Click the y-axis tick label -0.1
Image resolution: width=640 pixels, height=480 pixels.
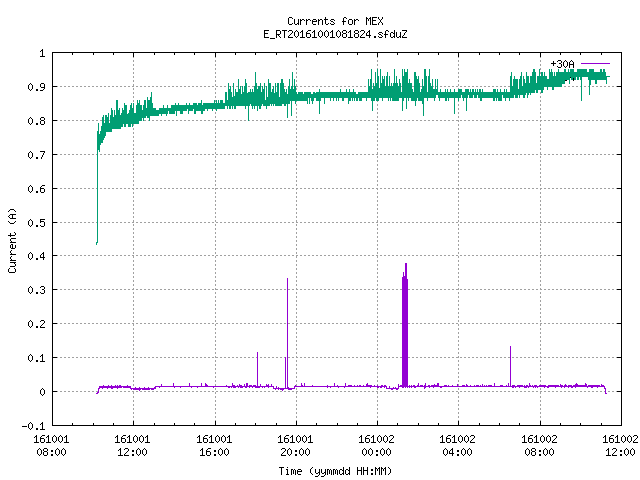tap(33, 426)
